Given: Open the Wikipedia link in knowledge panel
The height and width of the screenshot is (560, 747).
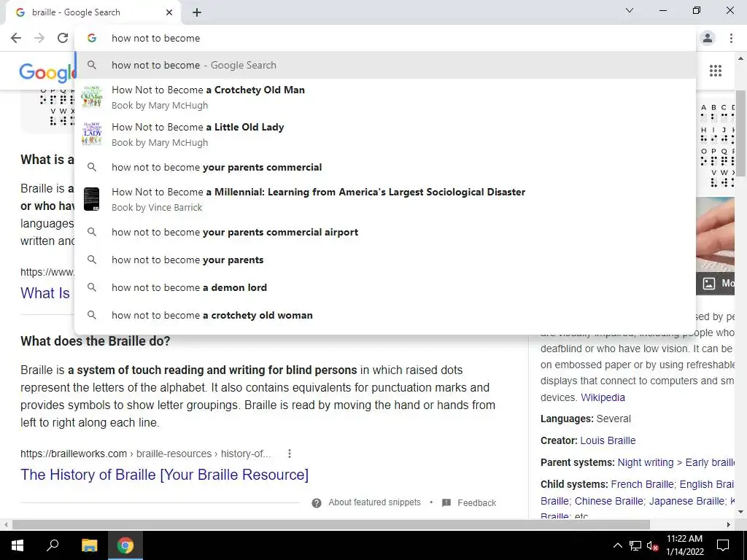Looking at the screenshot, I should [x=603, y=397].
